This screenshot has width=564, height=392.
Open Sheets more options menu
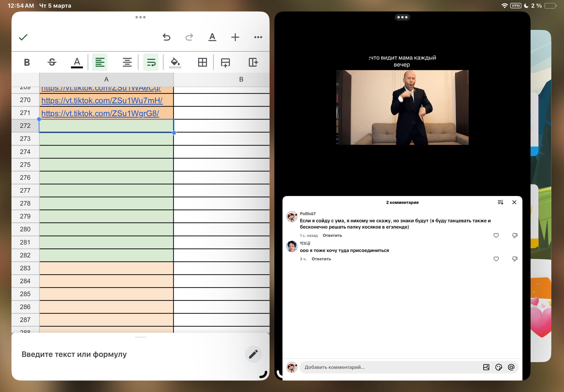[258, 37]
